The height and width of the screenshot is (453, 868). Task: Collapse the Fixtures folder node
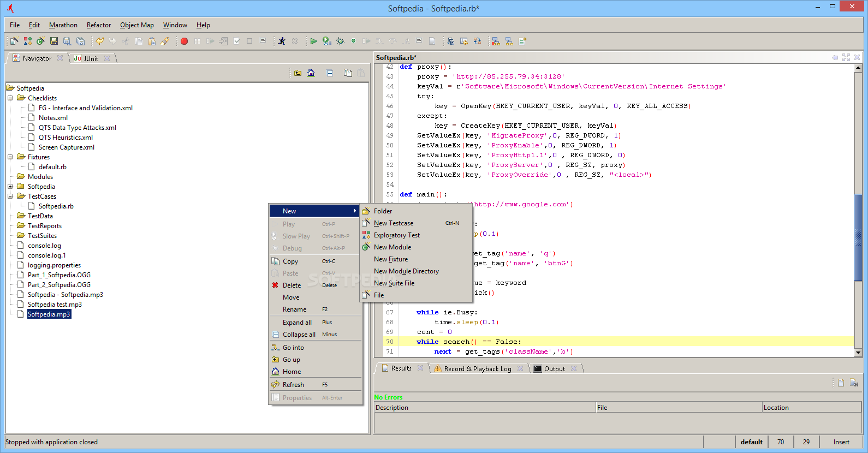(x=10, y=157)
